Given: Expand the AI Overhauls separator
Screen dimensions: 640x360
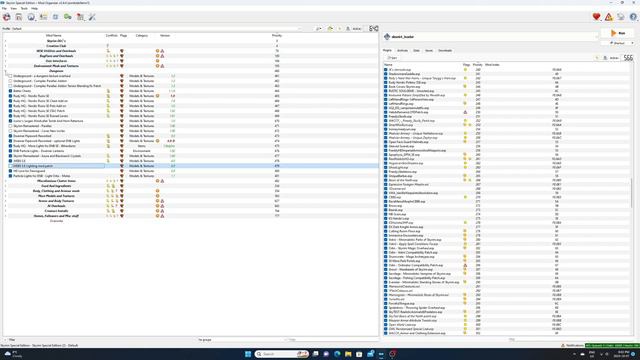Looking at the screenshot, I should click(x=5, y=206).
